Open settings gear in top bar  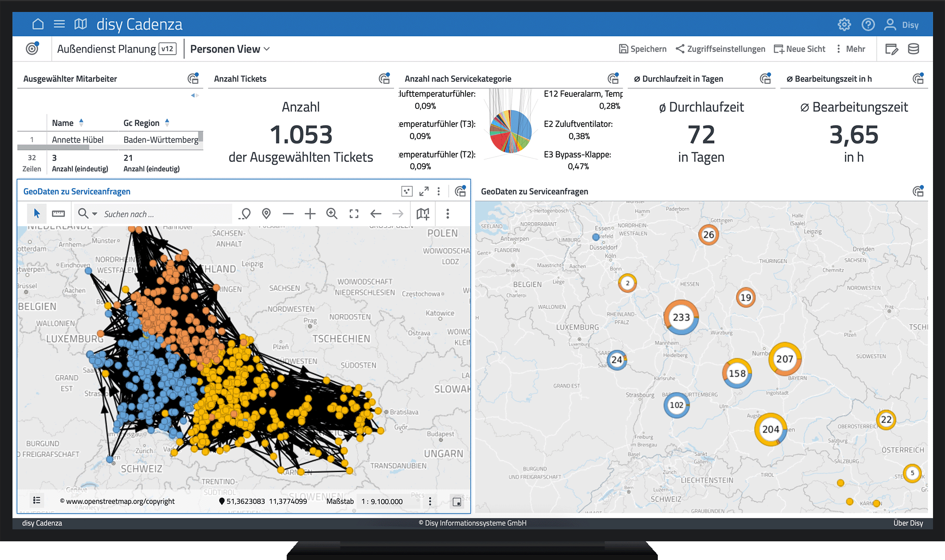844,24
